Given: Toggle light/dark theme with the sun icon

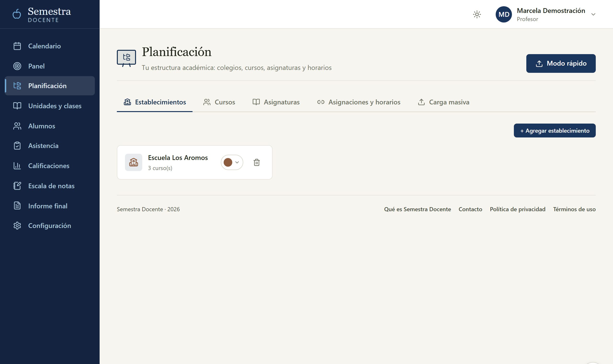Looking at the screenshot, I should pyautogui.click(x=477, y=14).
